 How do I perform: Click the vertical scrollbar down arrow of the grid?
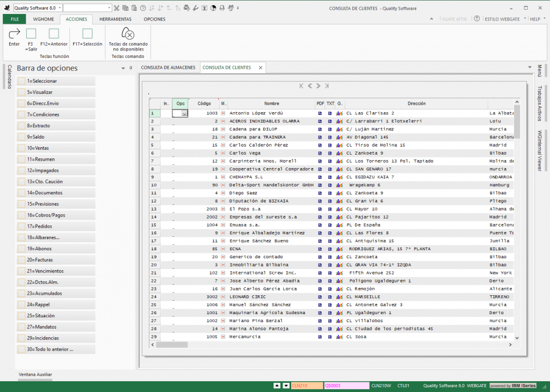coord(517,338)
